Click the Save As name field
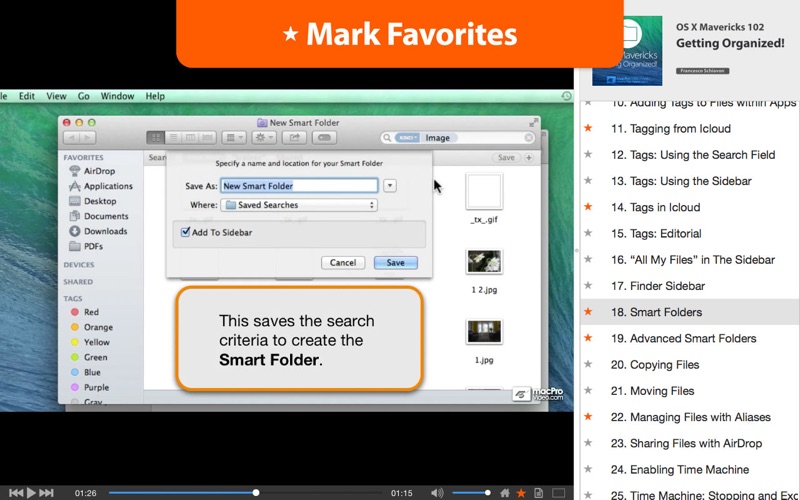The image size is (800, 500). (x=299, y=186)
